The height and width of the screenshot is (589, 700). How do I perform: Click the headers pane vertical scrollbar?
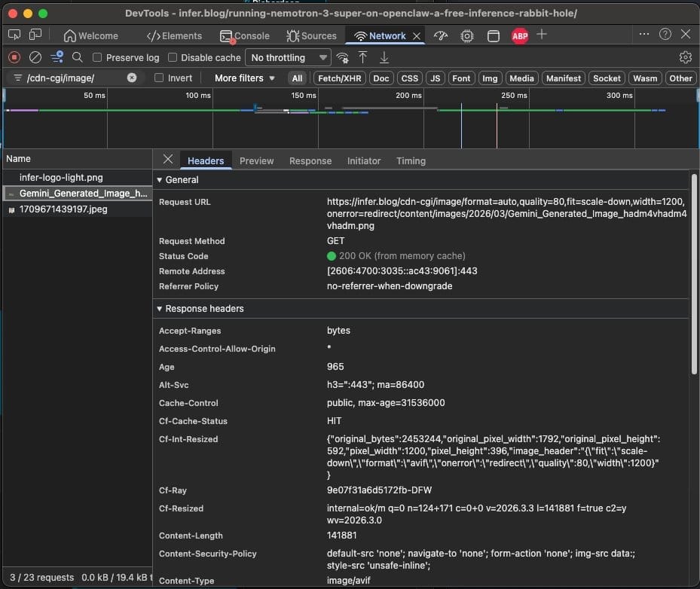[x=694, y=274]
